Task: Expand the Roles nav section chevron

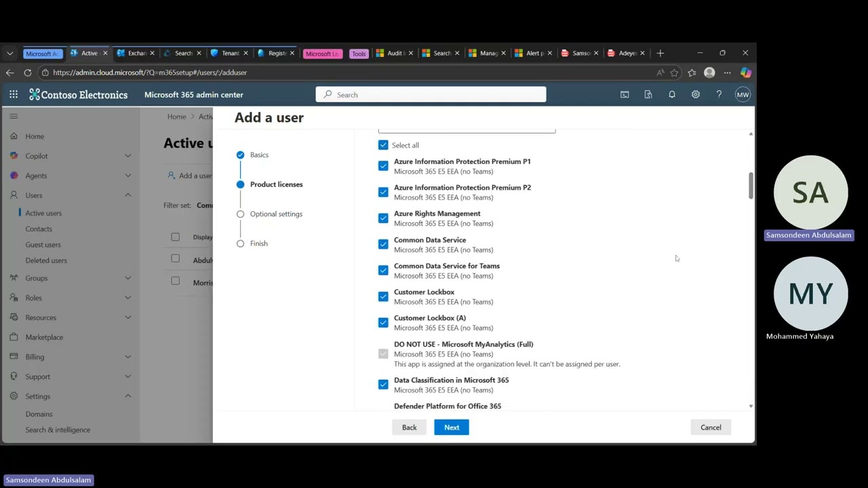Action: tap(127, 298)
